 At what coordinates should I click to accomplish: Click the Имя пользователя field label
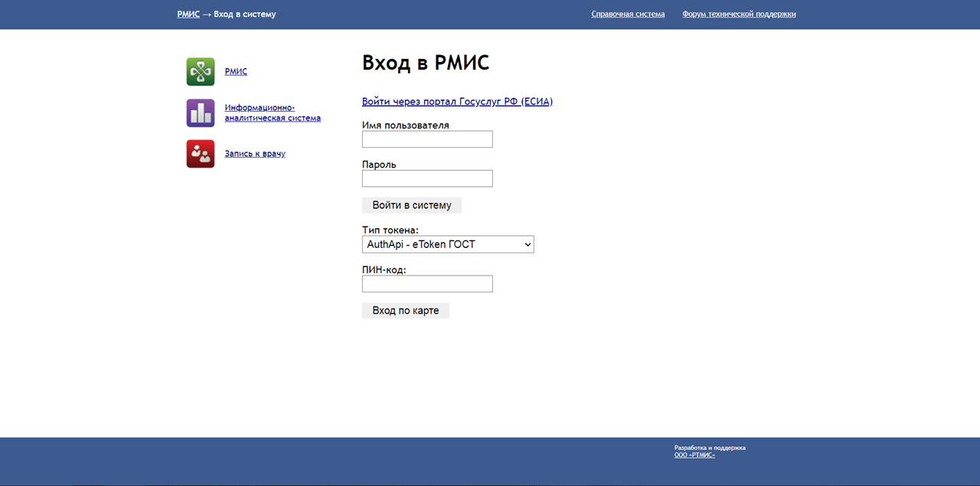pyautogui.click(x=406, y=126)
